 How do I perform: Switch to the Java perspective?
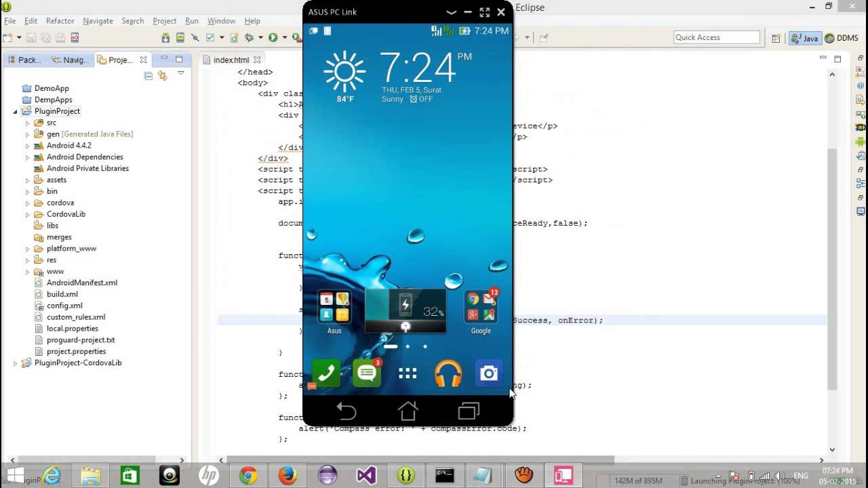(804, 38)
